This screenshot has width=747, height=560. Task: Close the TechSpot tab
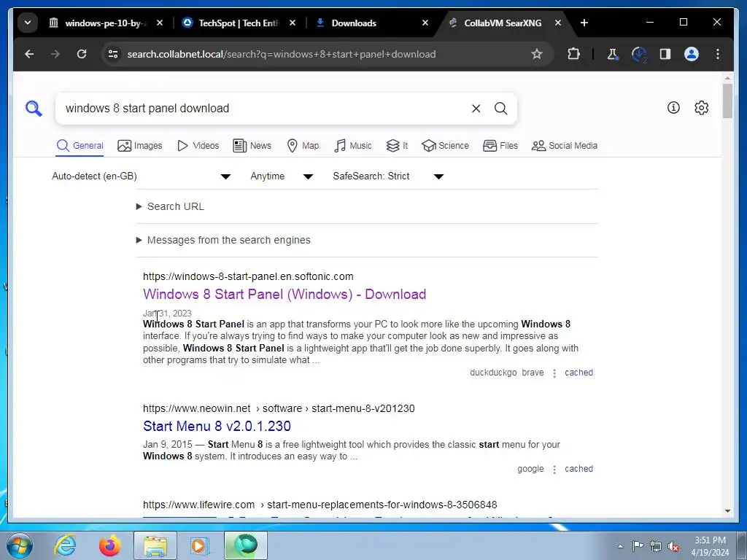pyautogui.click(x=293, y=23)
